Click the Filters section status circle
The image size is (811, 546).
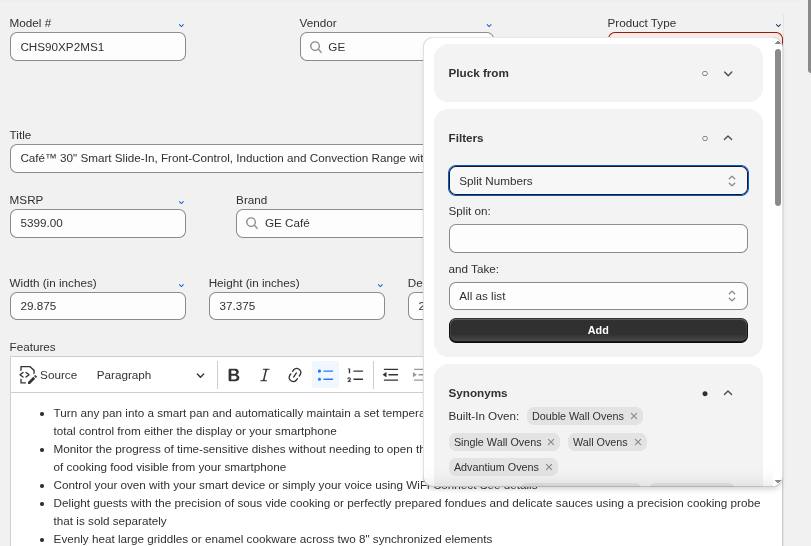704,138
